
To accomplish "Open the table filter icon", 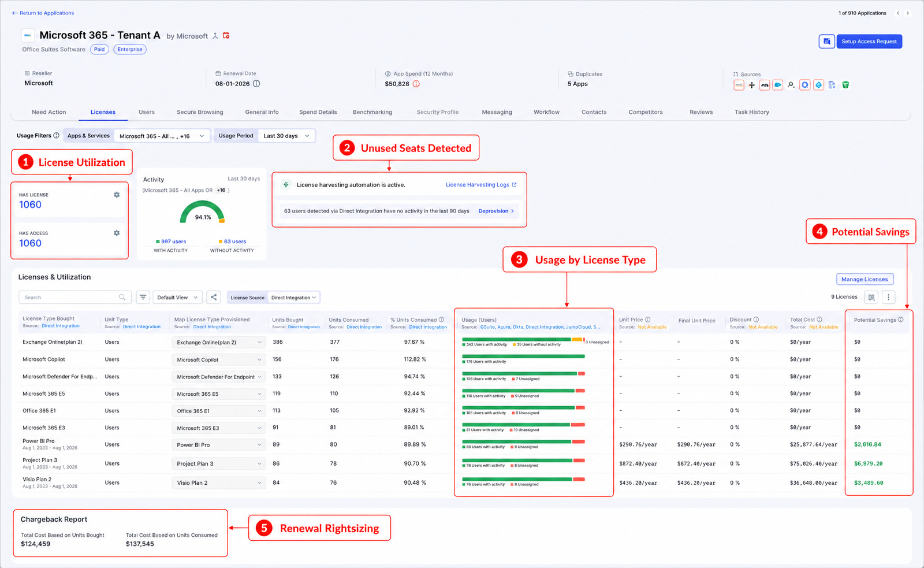I will point(143,297).
